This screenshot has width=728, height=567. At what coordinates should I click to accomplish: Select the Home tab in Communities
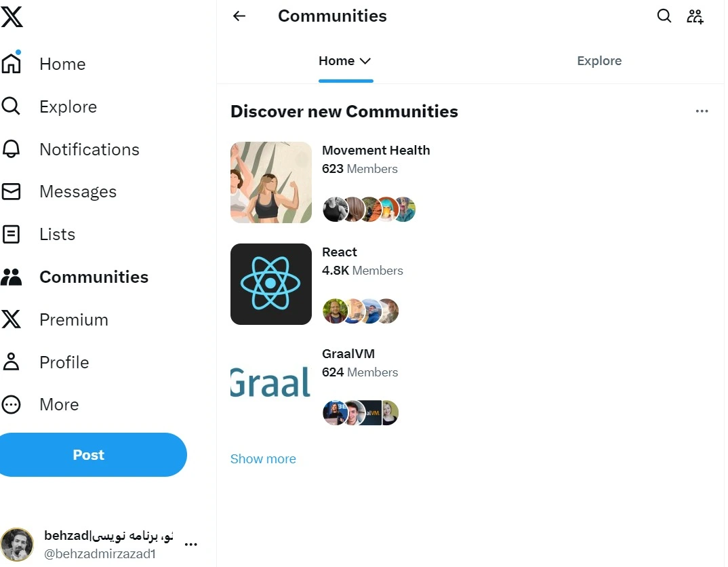(336, 60)
